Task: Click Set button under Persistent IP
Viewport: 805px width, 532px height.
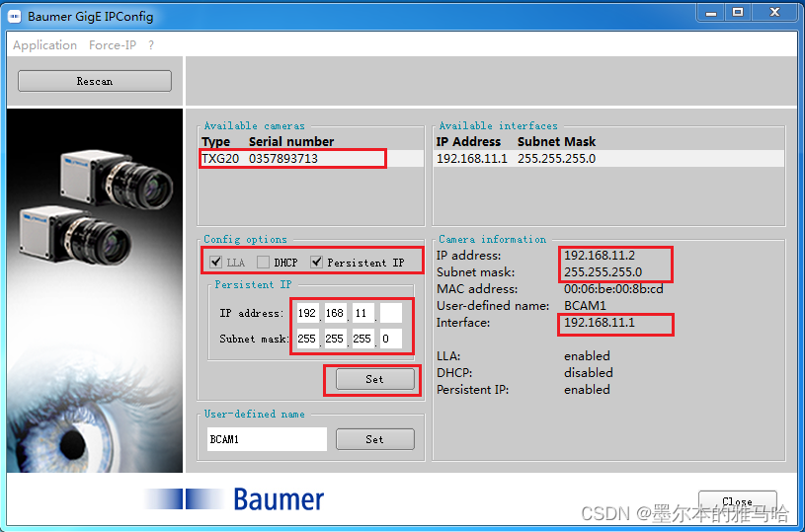Action: [x=374, y=379]
